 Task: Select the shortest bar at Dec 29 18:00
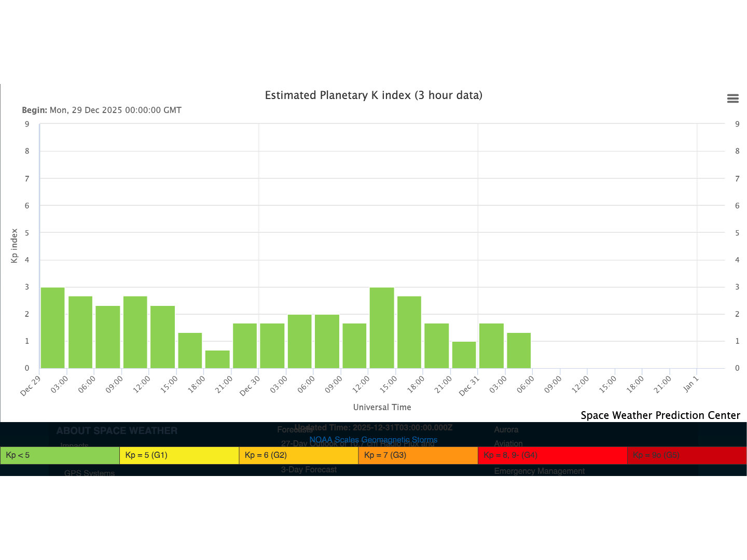(217, 359)
